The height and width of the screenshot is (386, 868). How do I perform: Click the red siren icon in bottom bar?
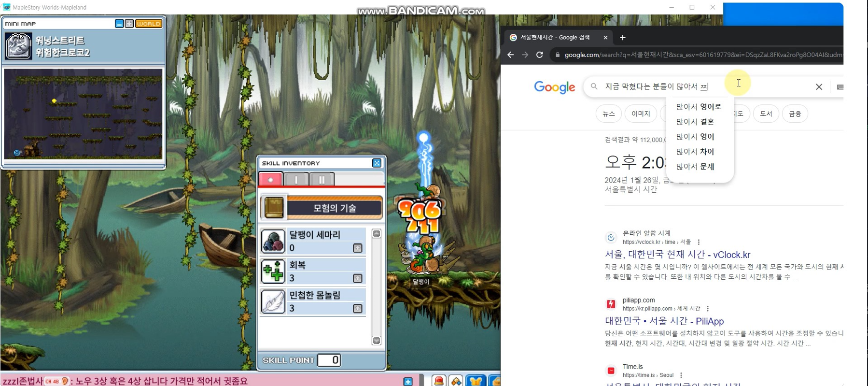438,381
